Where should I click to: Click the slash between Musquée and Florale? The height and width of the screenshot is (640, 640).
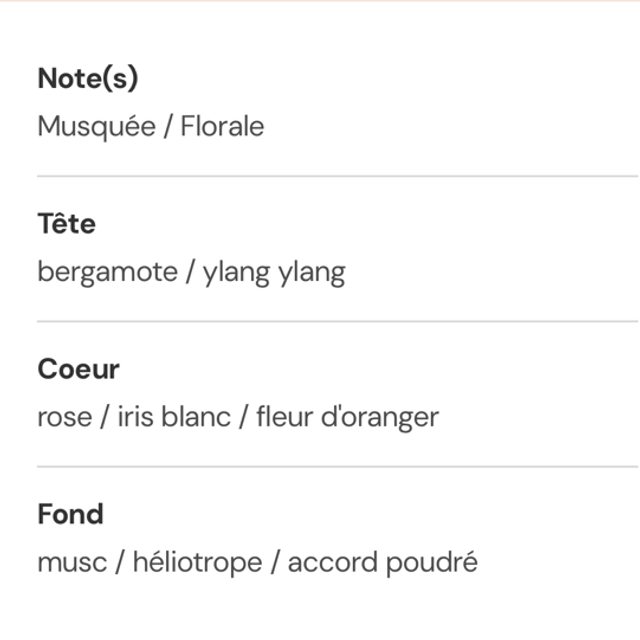166,127
